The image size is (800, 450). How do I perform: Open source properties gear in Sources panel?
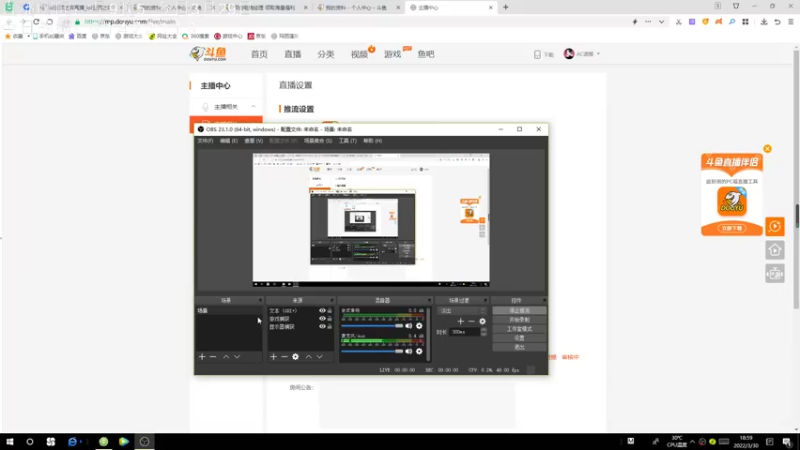(295, 357)
